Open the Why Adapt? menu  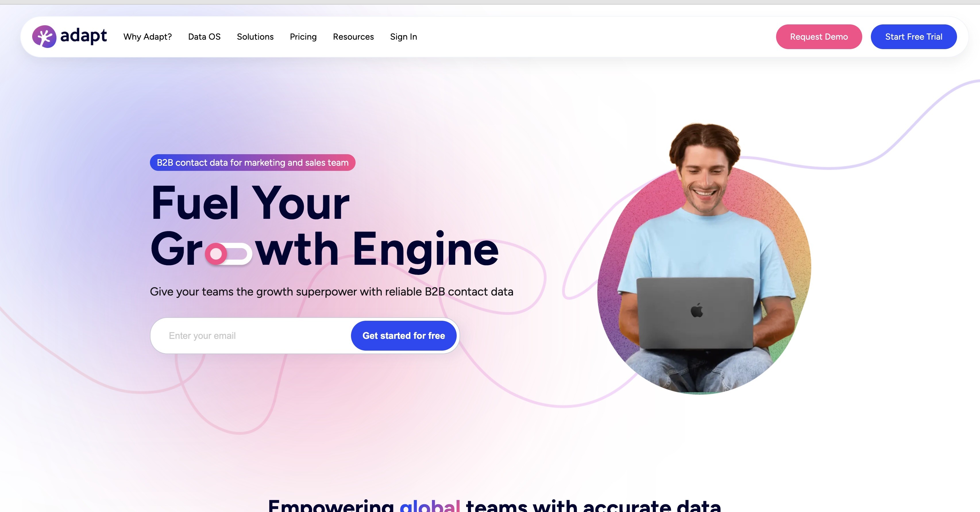coord(148,37)
